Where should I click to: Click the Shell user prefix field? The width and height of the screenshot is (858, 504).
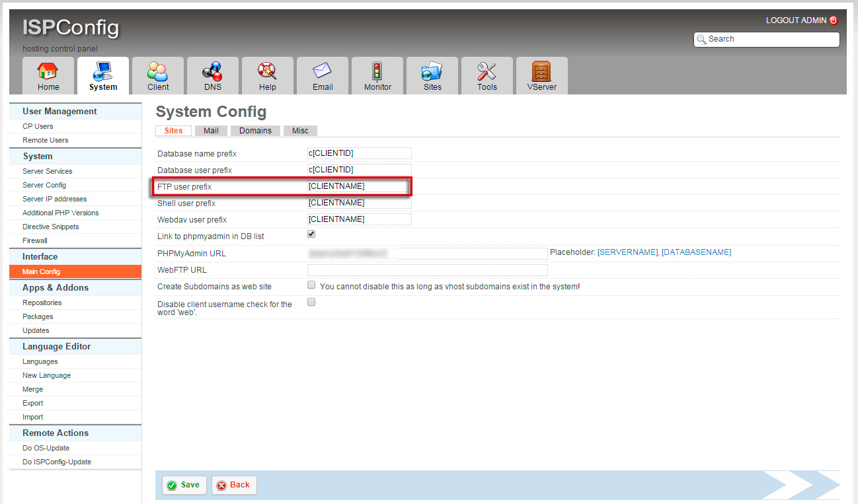click(x=359, y=203)
